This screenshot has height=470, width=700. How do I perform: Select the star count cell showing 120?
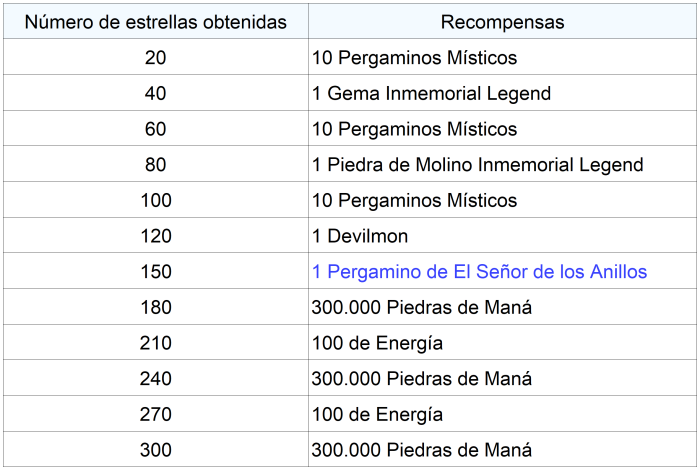point(155,236)
